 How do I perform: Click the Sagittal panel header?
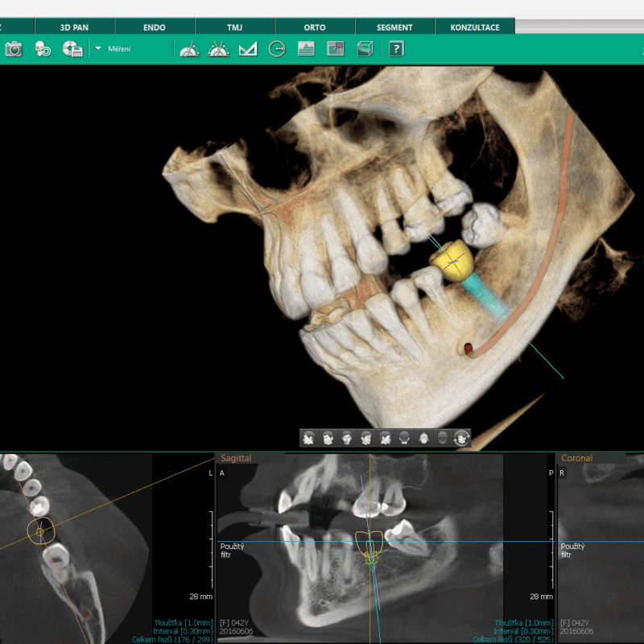click(237, 458)
